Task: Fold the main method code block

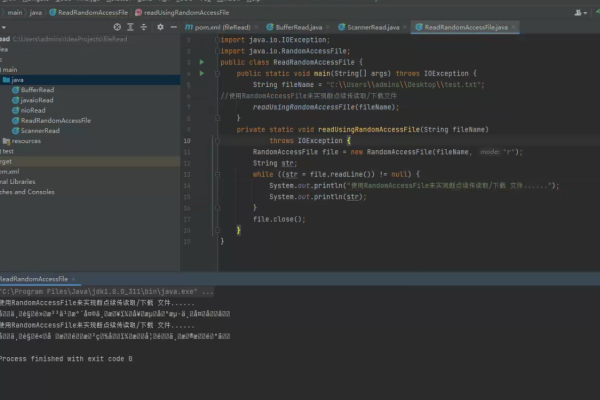Action: (x=216, y=73)
